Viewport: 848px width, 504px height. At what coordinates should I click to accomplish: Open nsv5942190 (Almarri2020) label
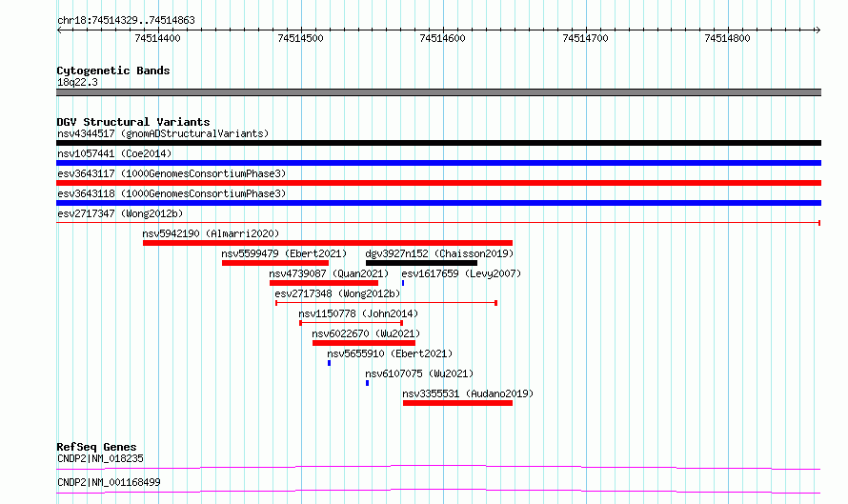tap(211, 233)
